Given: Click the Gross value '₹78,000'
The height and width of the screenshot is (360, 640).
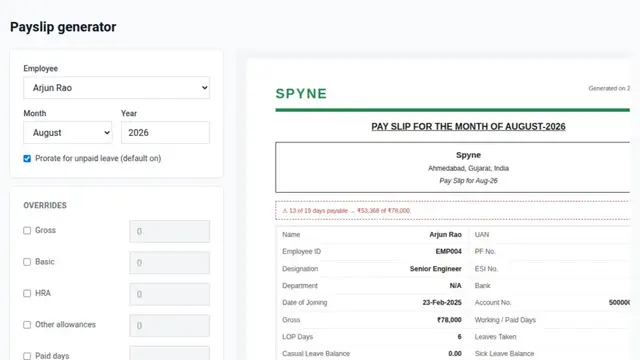Looking at the screenshot, I should (449, 320).
